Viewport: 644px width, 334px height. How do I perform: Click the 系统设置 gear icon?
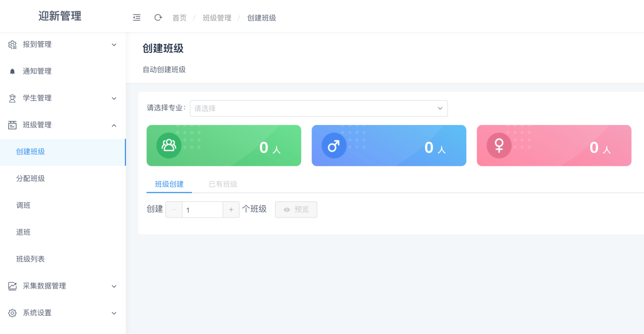(11, 313)
